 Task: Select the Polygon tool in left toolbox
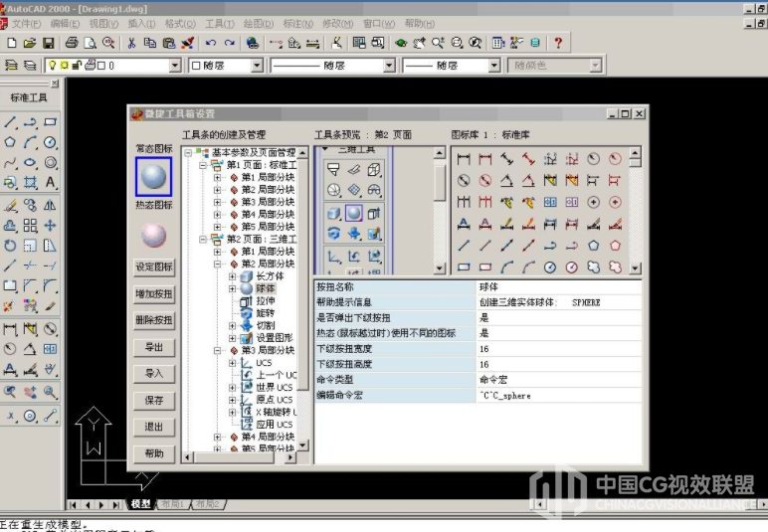(x=10, y=142)
